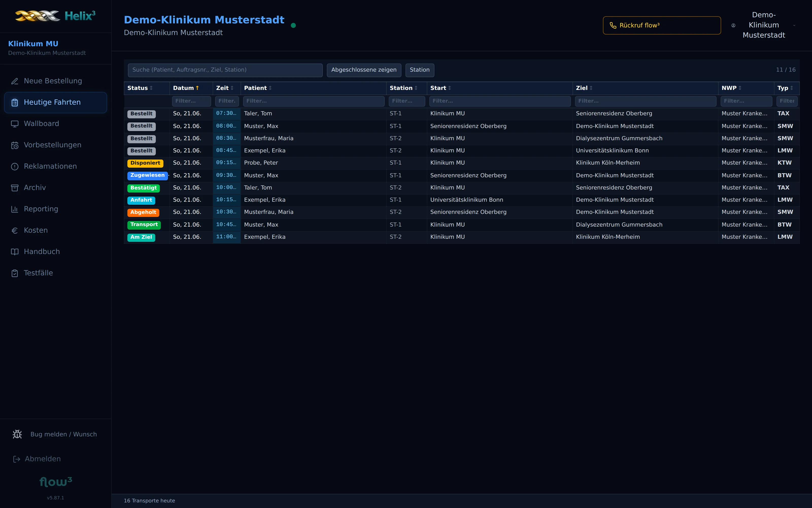Sort table by Start column
The image size is (812, 508).
(441, 88)
